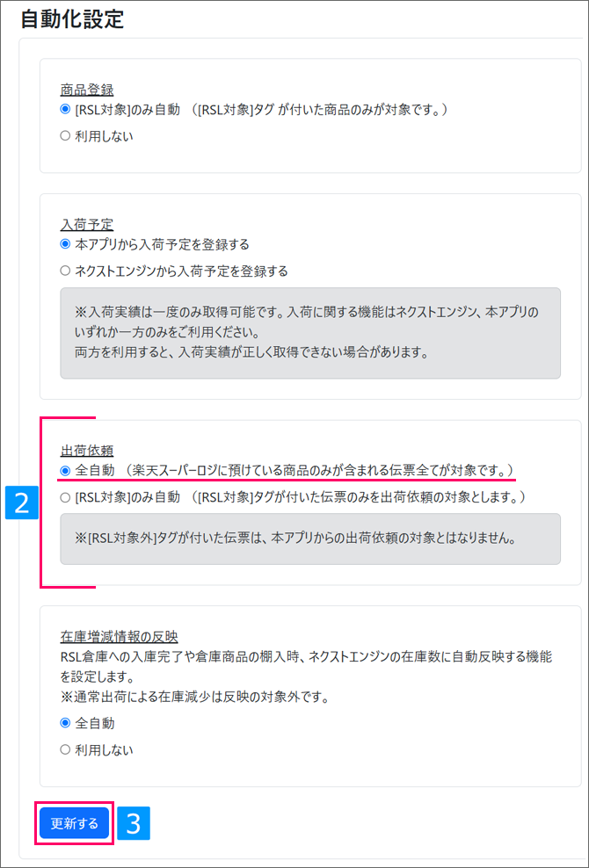Screen dimensions: 589x868
Task: Click the blue number 3 badge
Action: tap(134, 823)
